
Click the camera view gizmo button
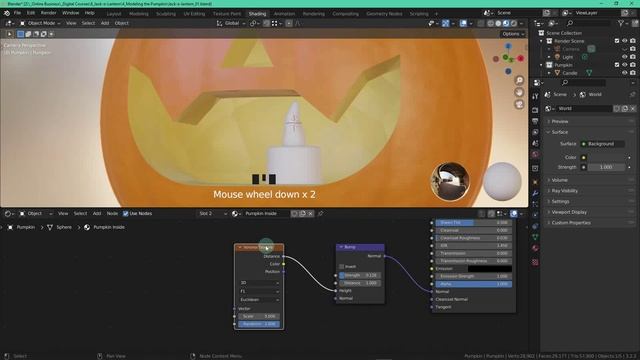pos(519,104)
